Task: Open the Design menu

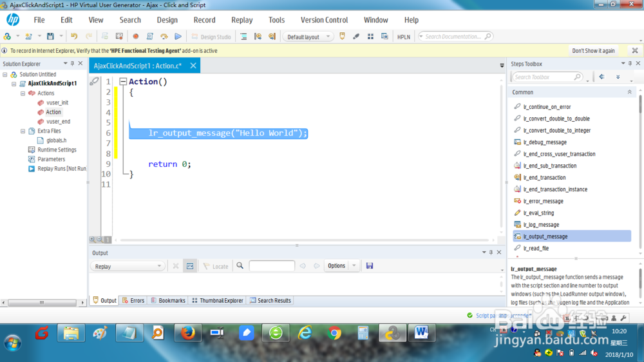Action: 167,20
